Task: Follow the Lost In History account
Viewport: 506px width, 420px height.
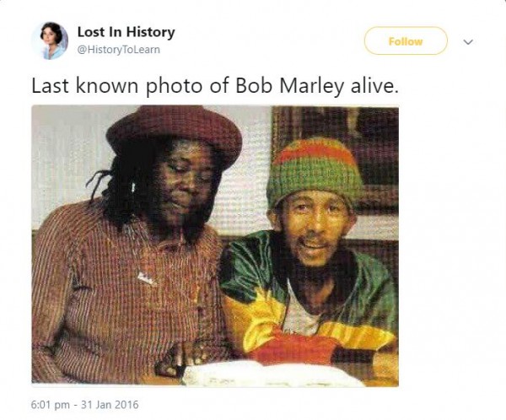Action: 406,41
